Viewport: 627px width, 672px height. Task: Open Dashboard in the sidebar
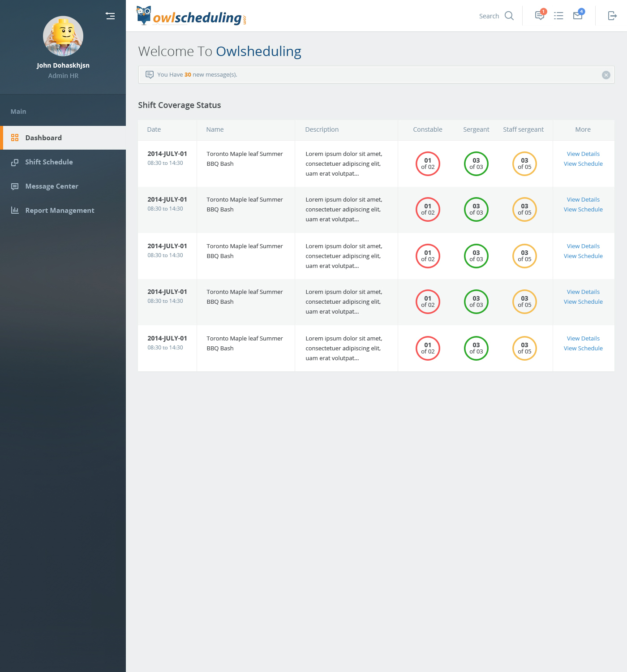click(63, 138)
